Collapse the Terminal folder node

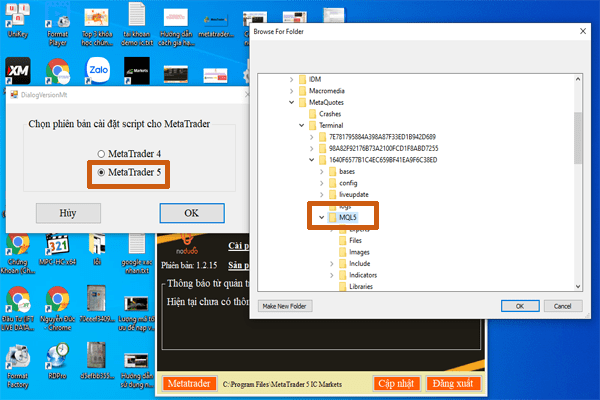coord(302,125)
